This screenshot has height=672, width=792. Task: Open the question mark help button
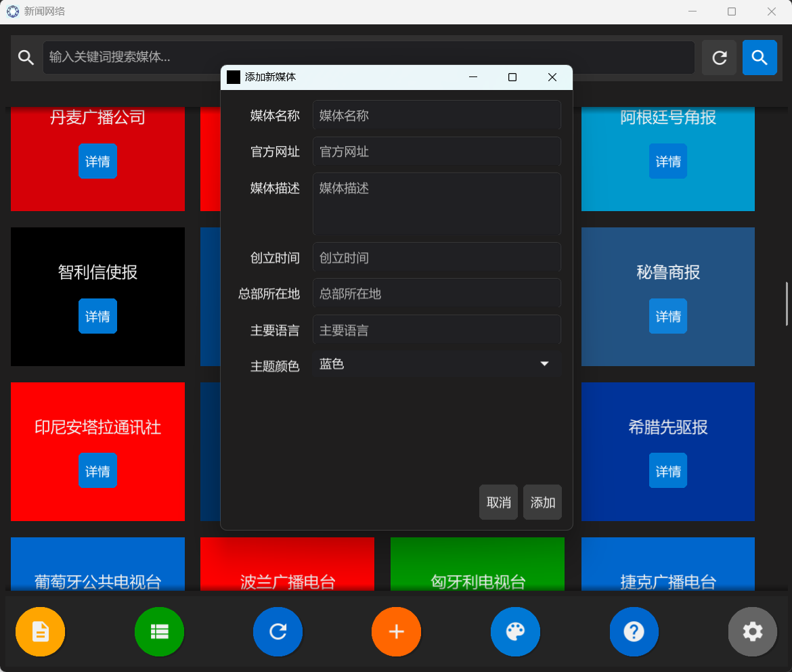[x=634, y=631]
